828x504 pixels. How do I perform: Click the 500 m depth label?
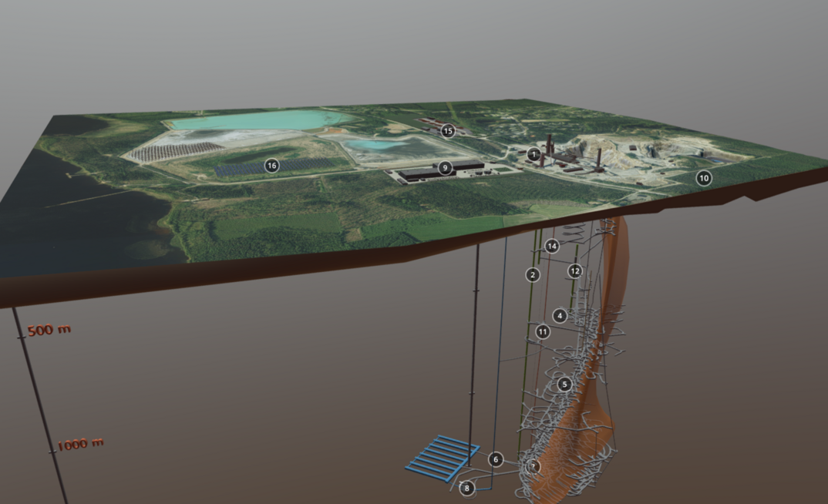[49, 331]
